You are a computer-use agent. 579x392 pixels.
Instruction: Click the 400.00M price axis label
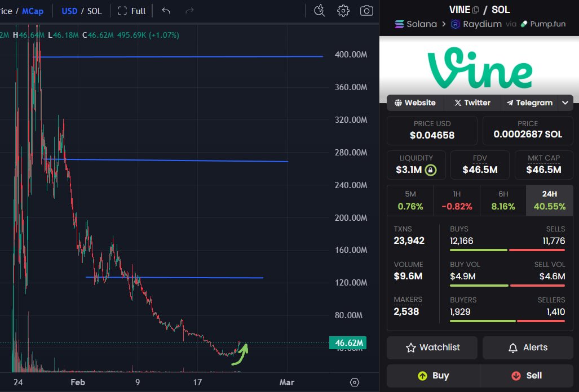point(351,55)
